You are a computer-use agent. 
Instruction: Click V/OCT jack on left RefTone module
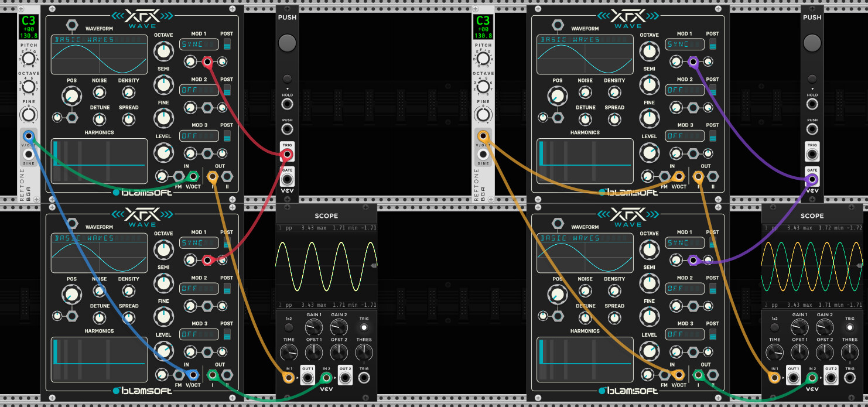tap(28, 136)
